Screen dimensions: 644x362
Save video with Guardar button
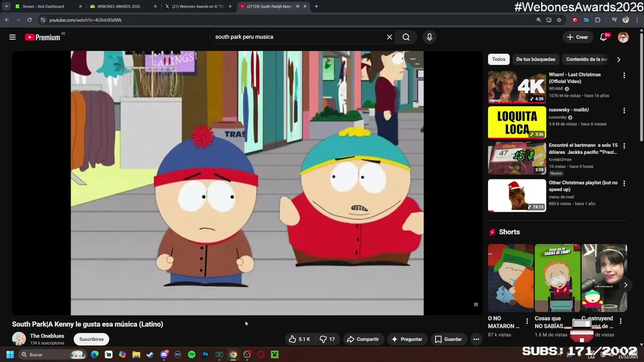[x=448, y=339]
